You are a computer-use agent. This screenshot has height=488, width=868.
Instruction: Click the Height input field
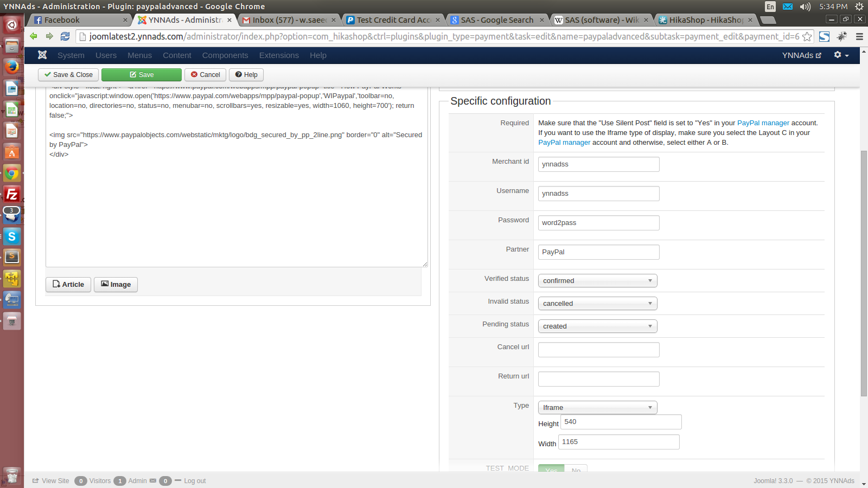pyautogui.click(x=621, y=422)
